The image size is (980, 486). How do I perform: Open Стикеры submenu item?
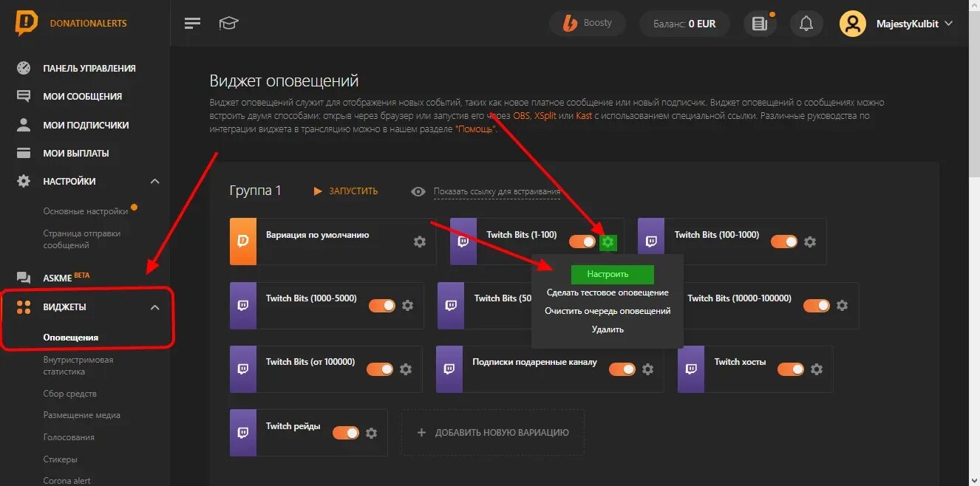[x=60, y=459]
